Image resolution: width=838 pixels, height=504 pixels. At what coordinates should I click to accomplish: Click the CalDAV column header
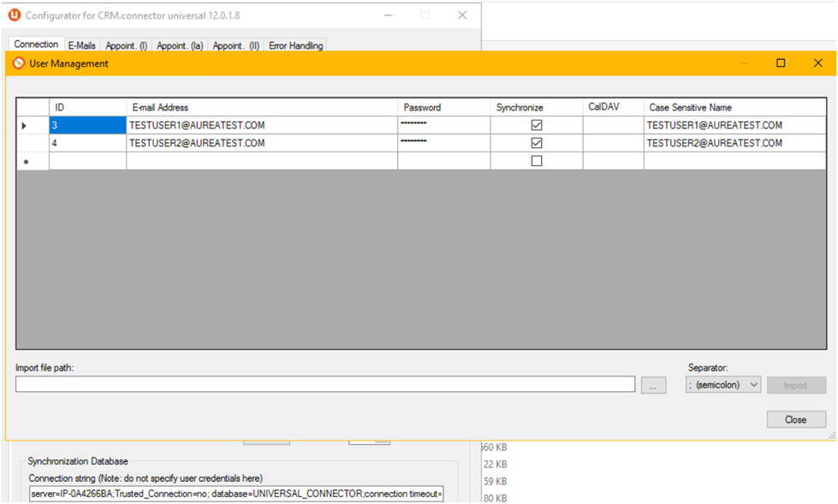coord(614,108)
